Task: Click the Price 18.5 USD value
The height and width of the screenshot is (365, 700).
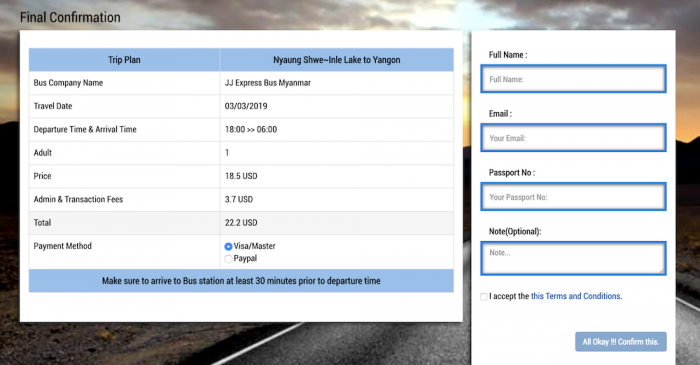Action: pyautogui.click(x=241, y=176)
